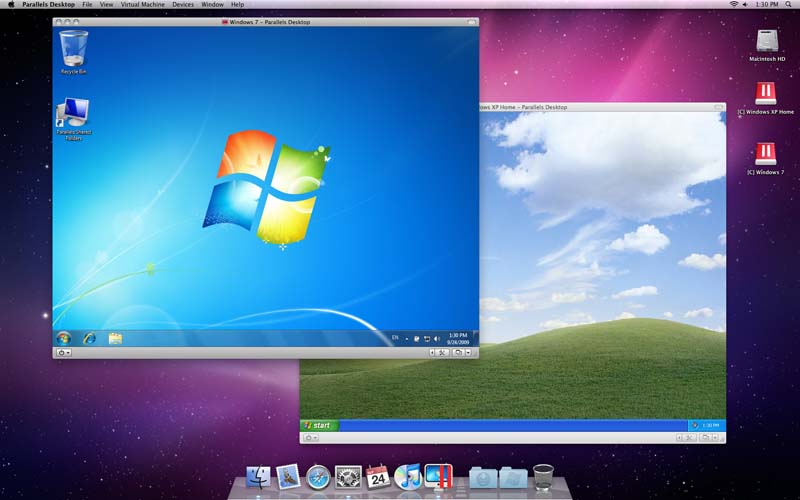This screenshot has width=800, height=500.
Task: Click configure tools icon in Windows XP Parallels status bar
Action: 689,437
